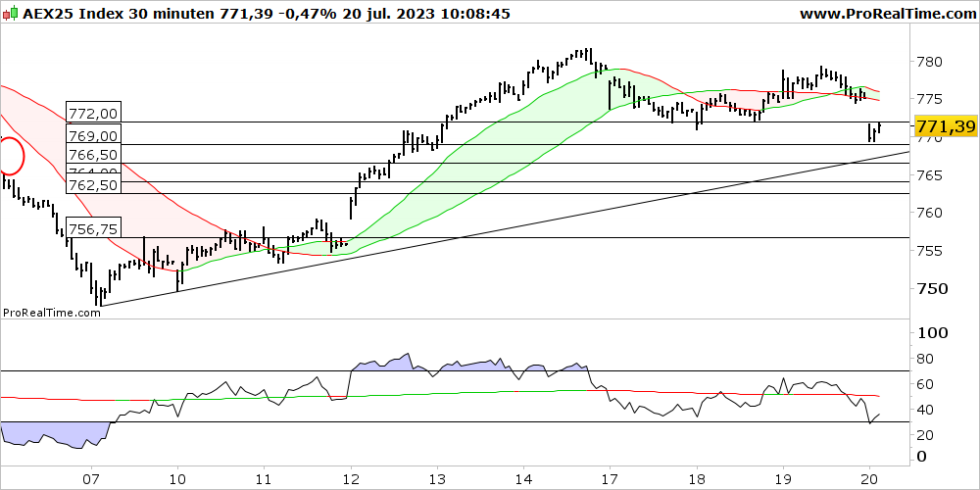Image resolution: width=980 pixels, height=490 pixels.
Task: Click the 755 price axis value
Action: tap(931, 251)
